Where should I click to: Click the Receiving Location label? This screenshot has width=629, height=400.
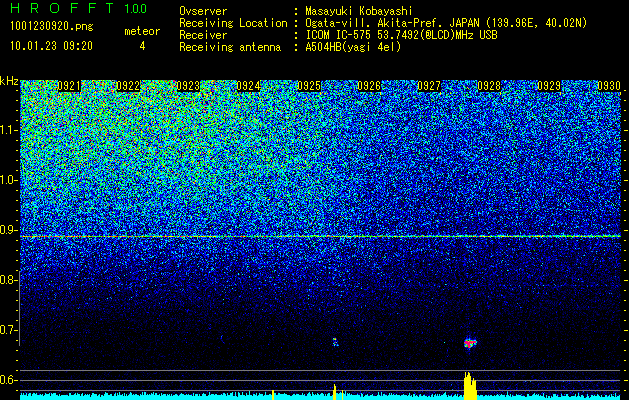233,24
